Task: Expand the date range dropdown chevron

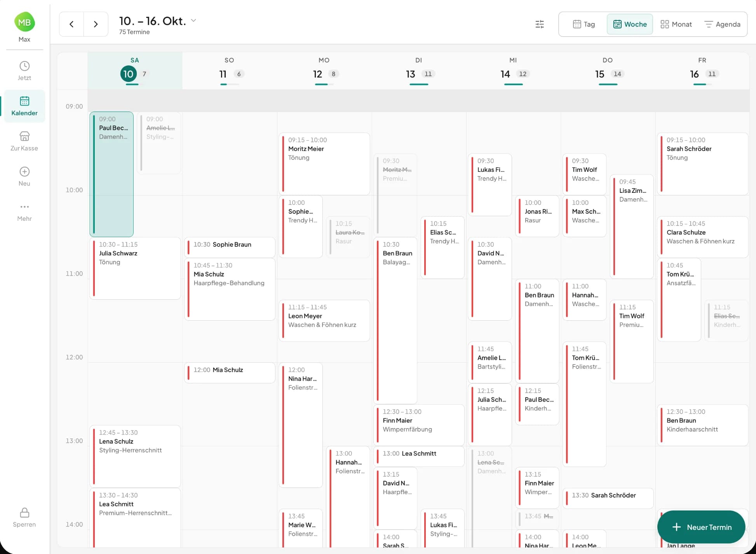Action: (x=193, y=21)
